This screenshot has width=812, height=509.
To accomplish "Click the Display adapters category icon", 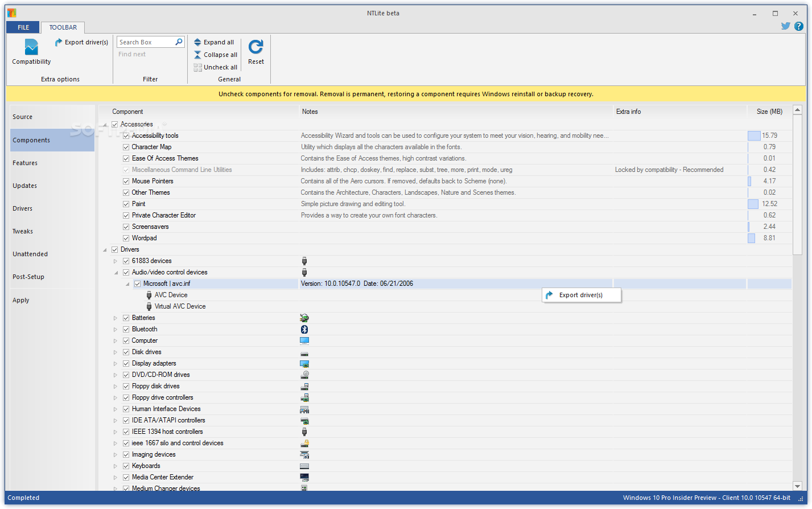I will point(304,363).
